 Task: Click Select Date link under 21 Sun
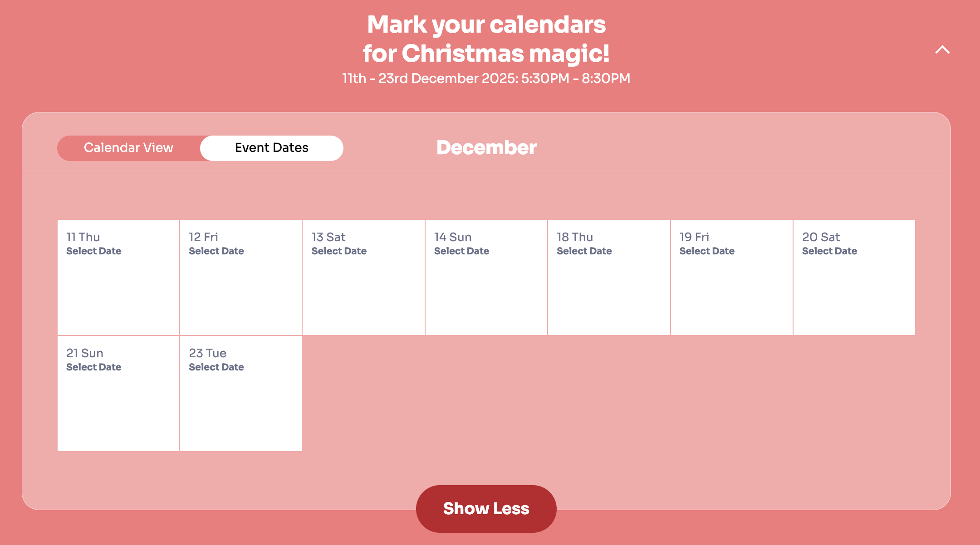[94, 367]
